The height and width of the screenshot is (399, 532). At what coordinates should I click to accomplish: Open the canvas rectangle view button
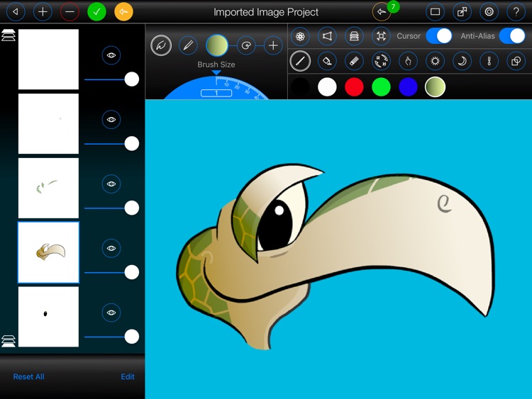(435, 12)
